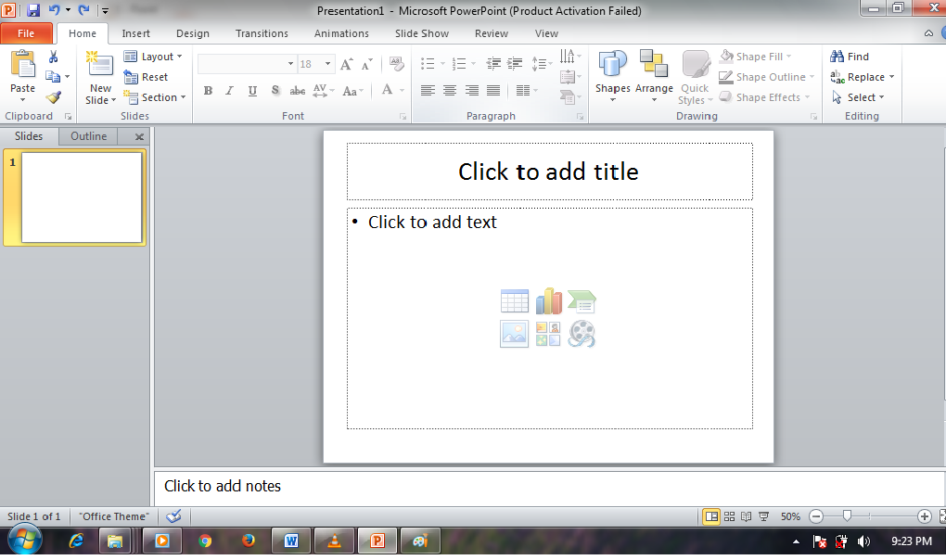Click the volume speaker tray icon
Image resolution: width=946 pixels, height=560 pixels.
click(864, 541)
